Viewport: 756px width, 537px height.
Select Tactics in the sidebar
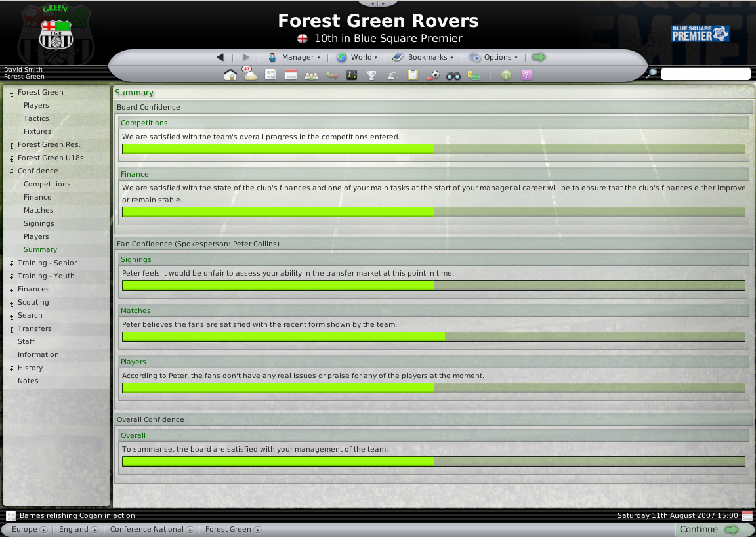pyautogui.click(x=36, y=118)
